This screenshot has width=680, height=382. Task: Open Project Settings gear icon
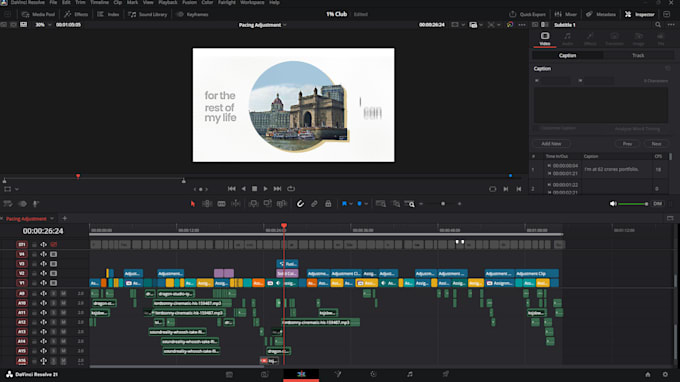(665, 375)
